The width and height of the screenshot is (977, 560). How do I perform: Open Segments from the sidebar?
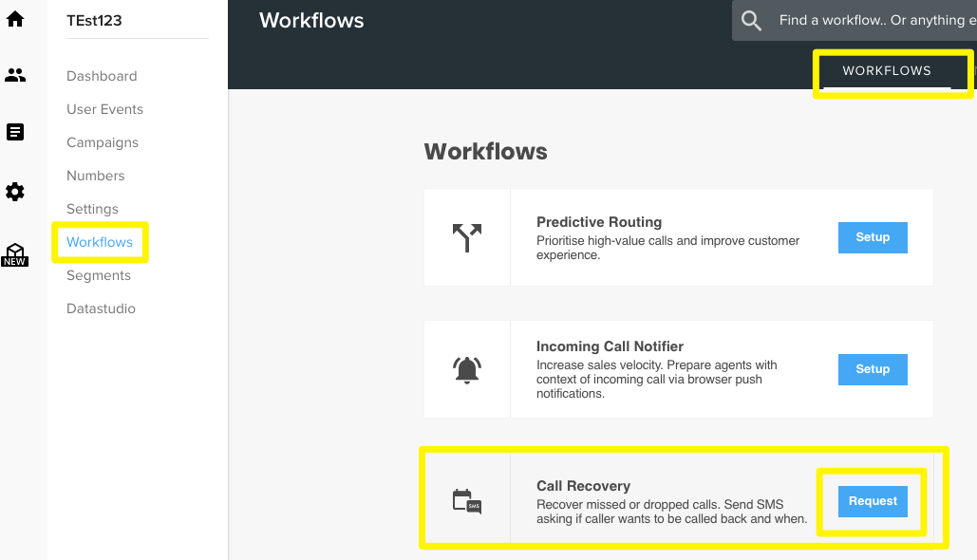99,275
